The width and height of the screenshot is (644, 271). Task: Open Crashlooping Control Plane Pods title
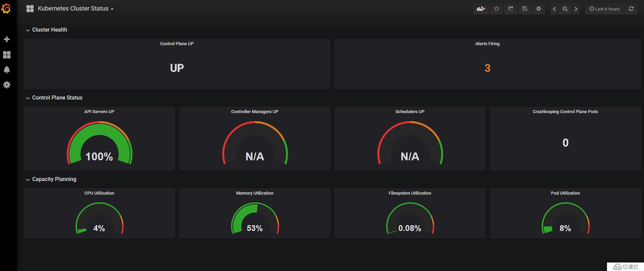tap(565, 112)
